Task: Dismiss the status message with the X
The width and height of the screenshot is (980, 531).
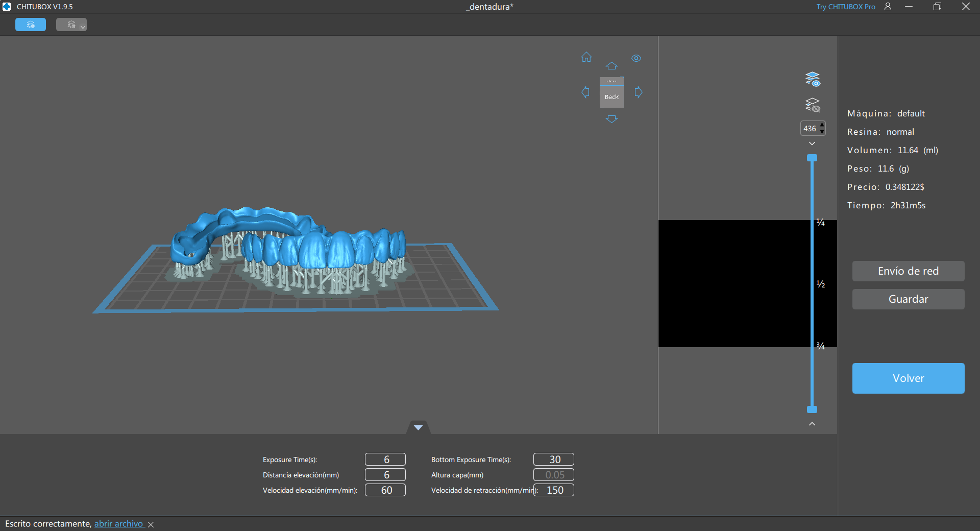Action: (x=151, y=524)
